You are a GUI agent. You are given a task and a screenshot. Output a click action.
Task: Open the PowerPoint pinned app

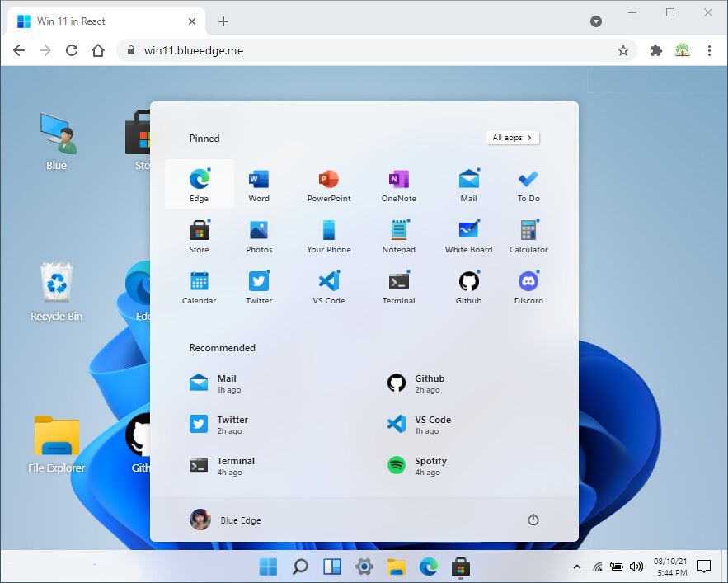[329, 184]
